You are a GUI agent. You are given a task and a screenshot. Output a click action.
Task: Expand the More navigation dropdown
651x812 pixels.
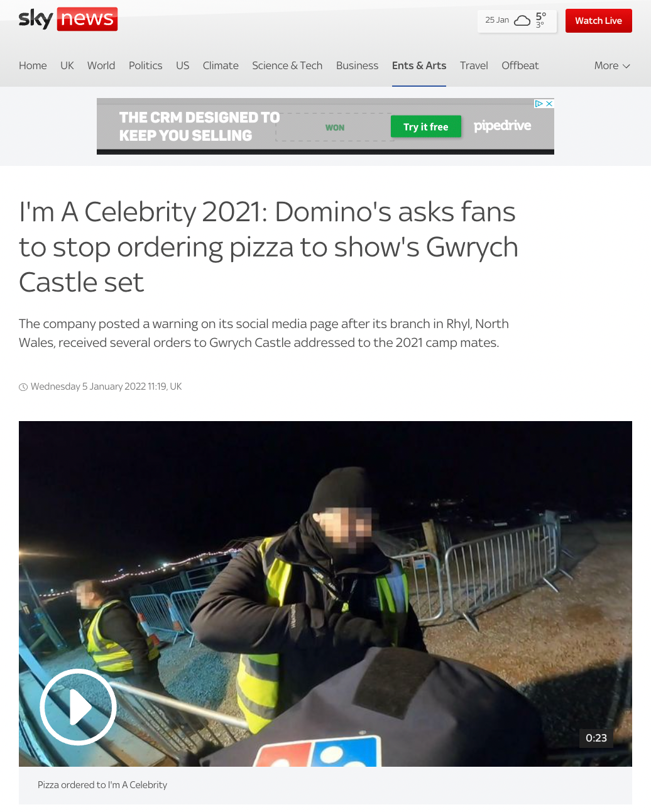(x=612, y=65)
